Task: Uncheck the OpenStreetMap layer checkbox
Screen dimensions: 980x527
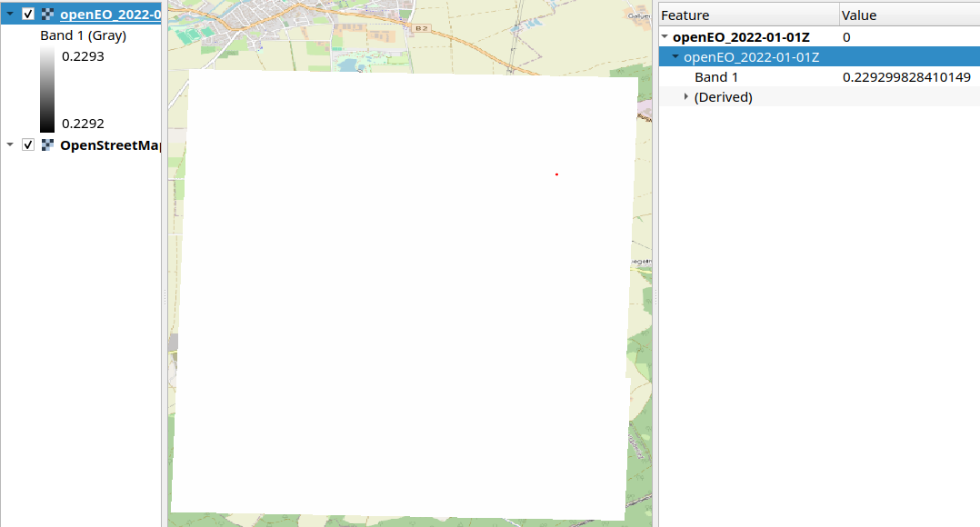Action: (28, 145)
